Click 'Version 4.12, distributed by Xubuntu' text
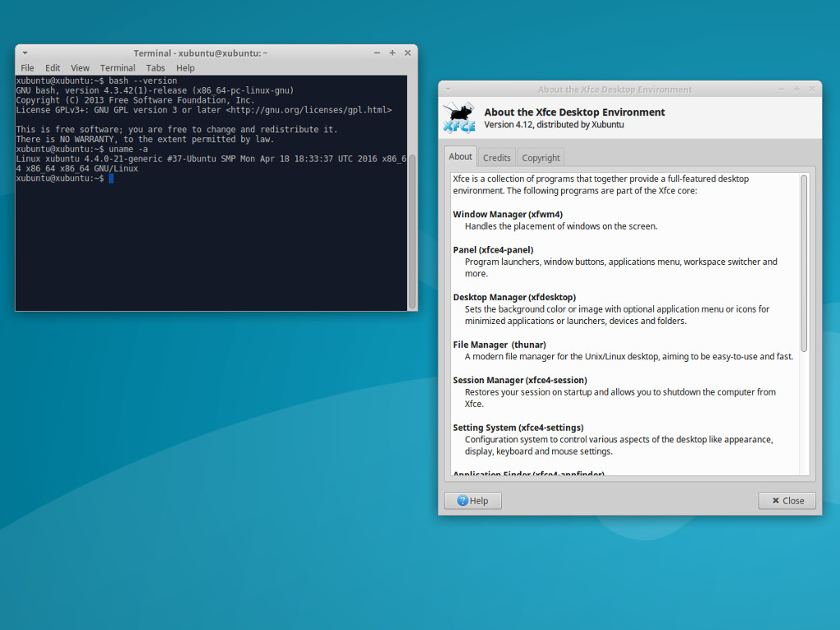The image size is (840, 630). click(554, 125)
